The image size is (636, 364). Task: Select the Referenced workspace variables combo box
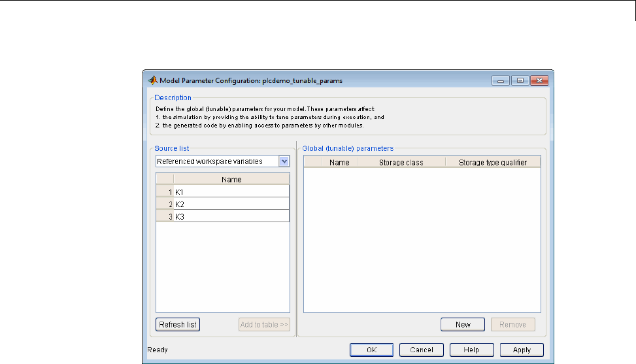coord(217,161)
